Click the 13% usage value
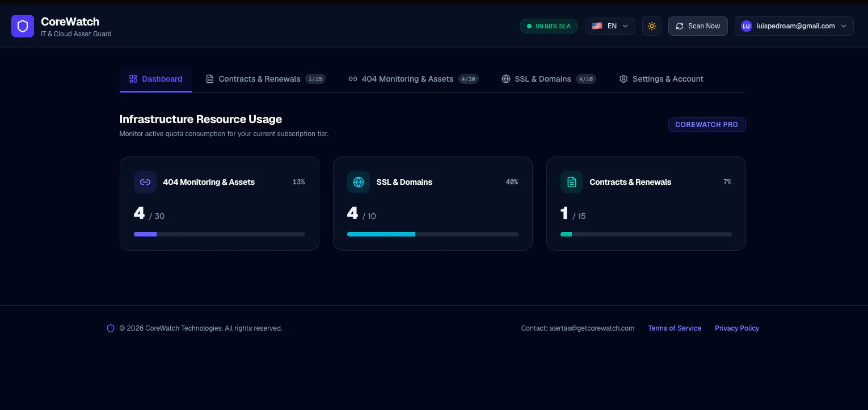The height and width of the screenshot is (410, 868). pos(298,182)
